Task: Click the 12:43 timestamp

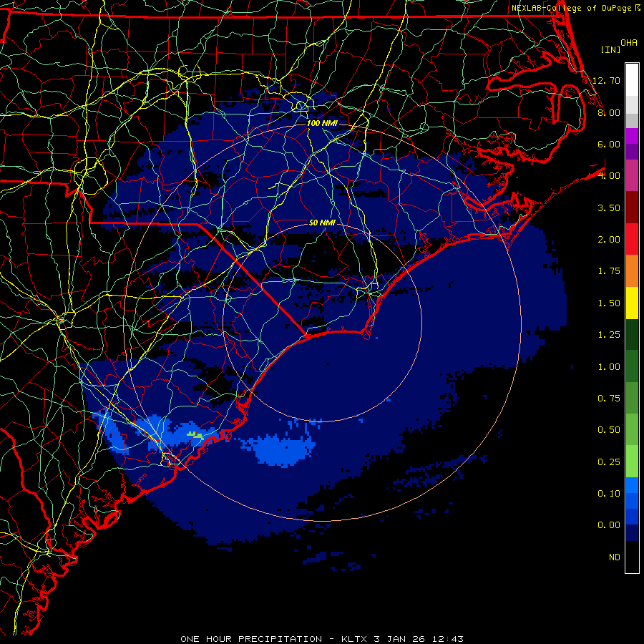Action: click(448, 639)
